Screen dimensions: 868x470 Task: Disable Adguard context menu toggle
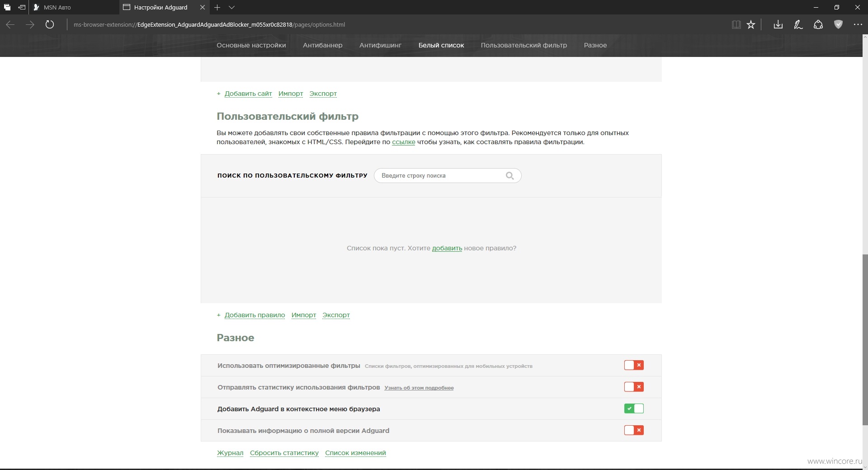[x=634, y=409]
